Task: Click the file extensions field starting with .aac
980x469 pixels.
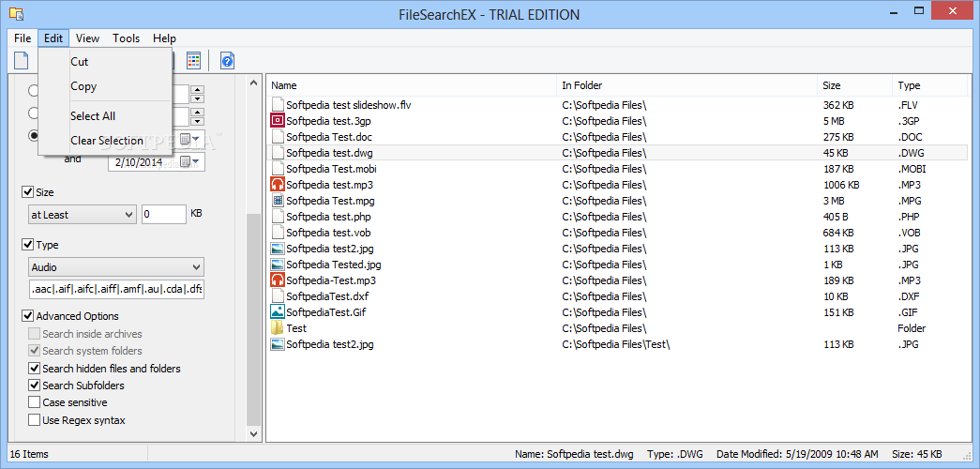Action: coord(116,290)
